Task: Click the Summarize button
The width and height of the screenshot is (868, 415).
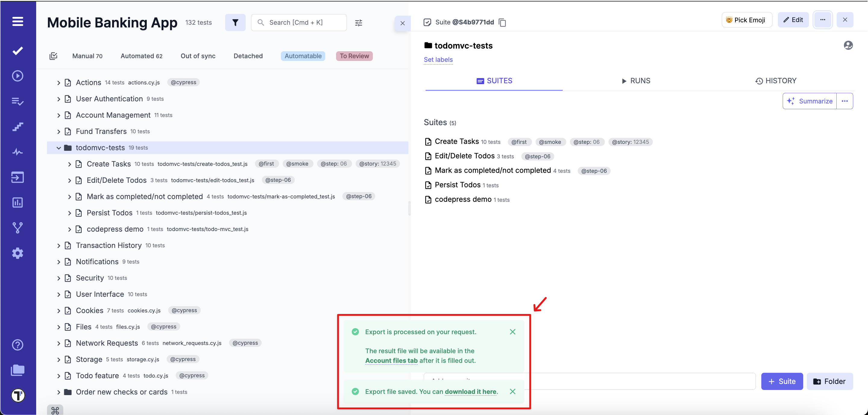Action: pyautogui.click(x=810, y=101)
